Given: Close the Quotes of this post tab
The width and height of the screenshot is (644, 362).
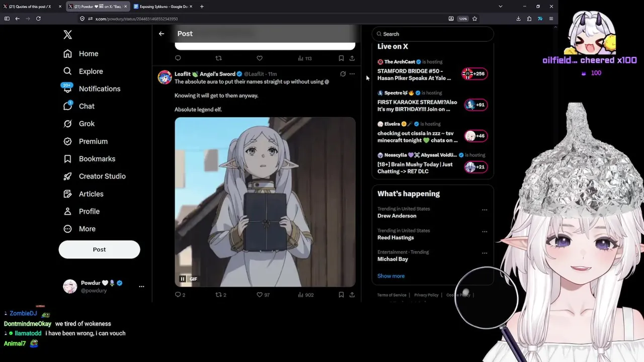Looking at the screenshot, I should [60, 7].
